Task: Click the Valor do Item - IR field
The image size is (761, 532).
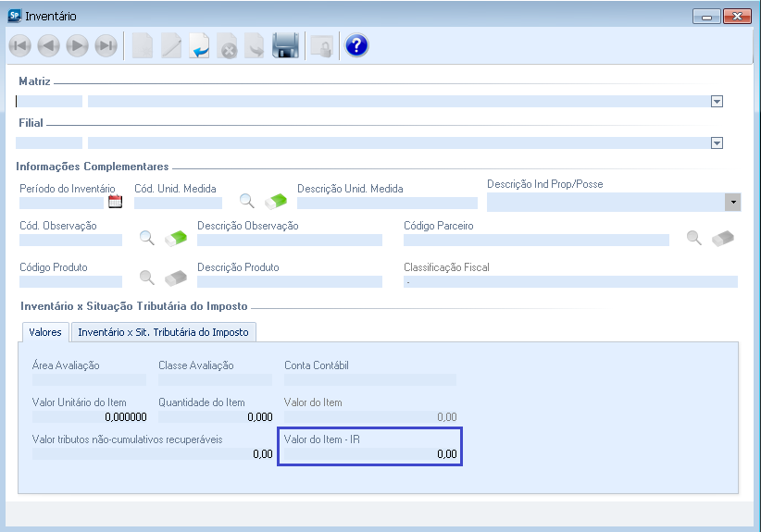Action: (370, 454)
